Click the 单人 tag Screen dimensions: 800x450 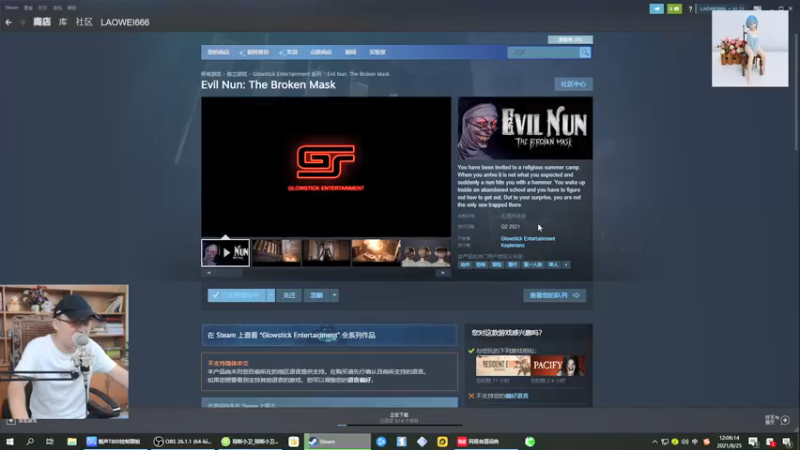[553, 265]
